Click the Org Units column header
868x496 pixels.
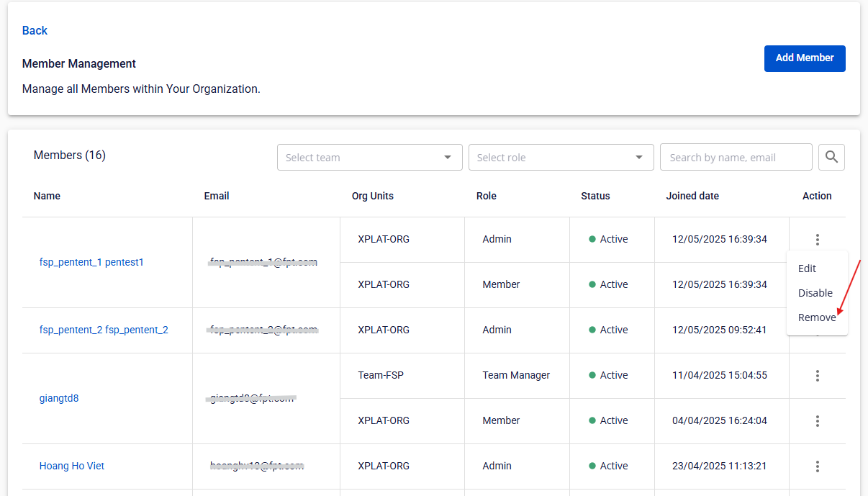373,196
